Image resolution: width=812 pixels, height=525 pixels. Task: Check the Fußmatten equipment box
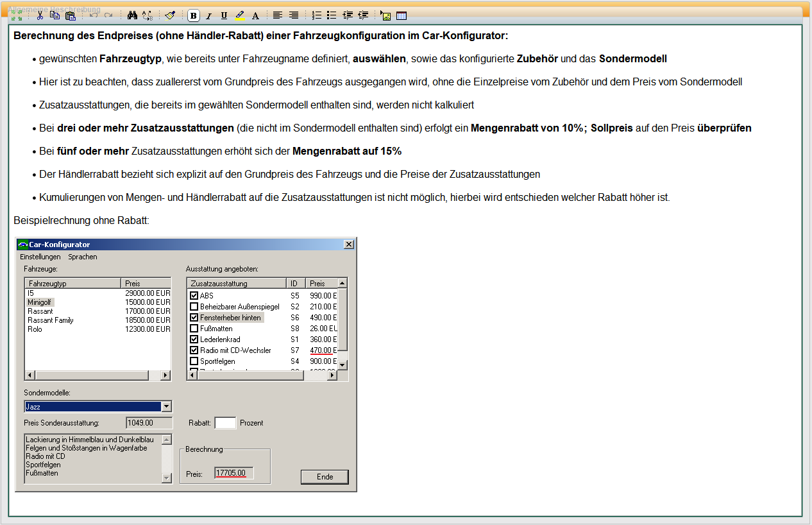coord(194,329)
